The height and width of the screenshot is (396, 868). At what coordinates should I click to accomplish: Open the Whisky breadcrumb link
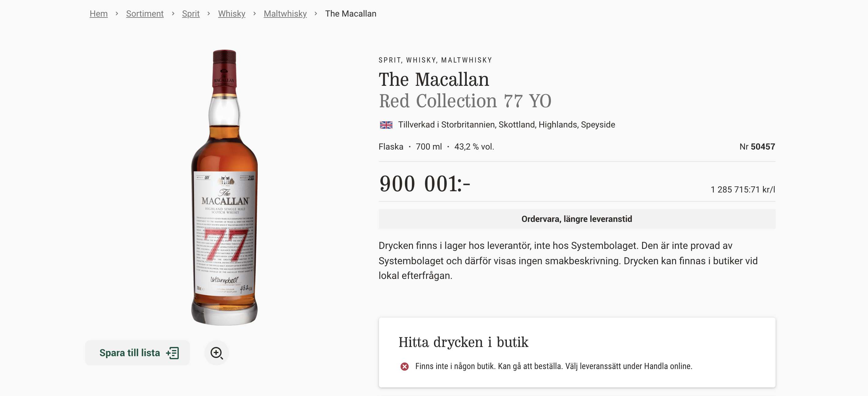point(231,13)
